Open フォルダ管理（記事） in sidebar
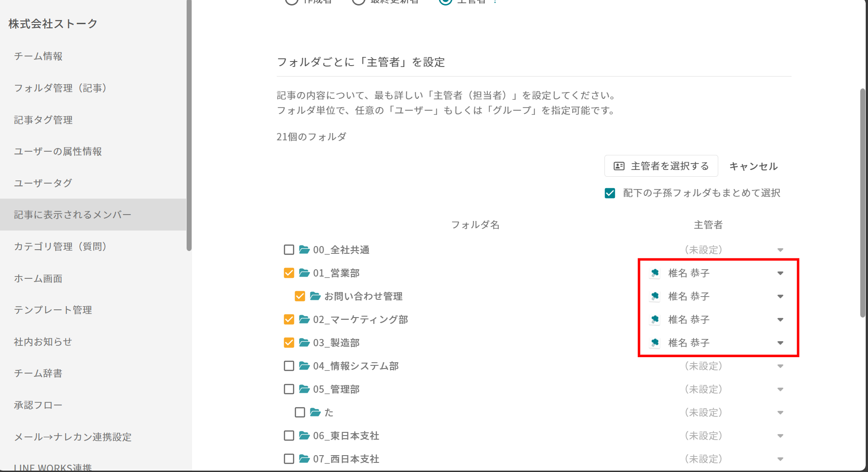This screenshot has width=868, height=472. pos(60,88)
